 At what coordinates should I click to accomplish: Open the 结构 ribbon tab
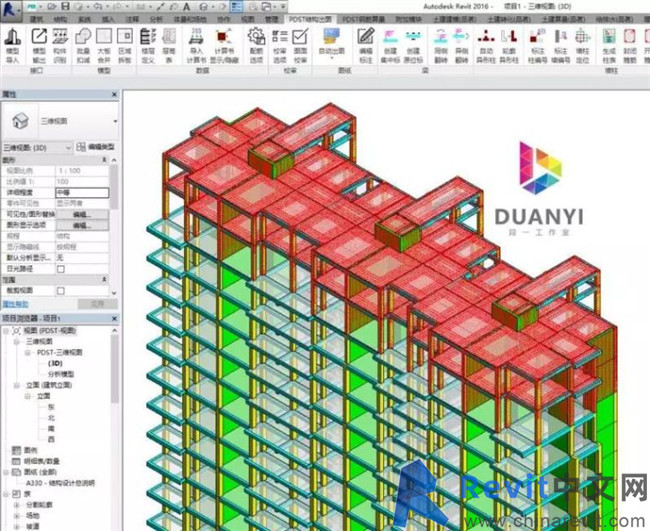coord(61,19)
